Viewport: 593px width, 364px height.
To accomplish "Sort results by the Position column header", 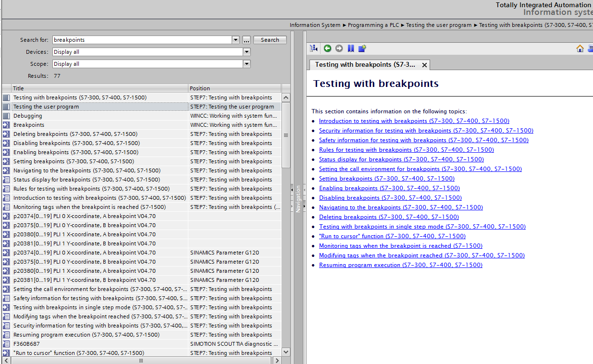I will (234, 88).
